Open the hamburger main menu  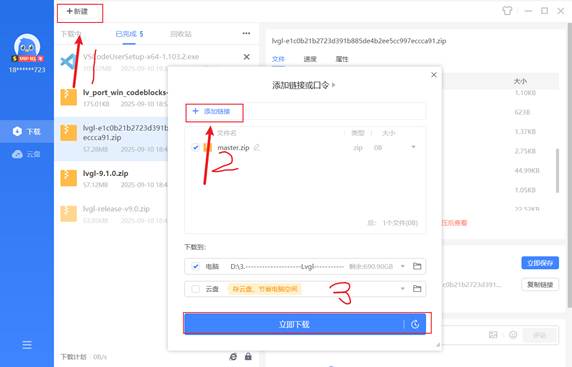[27, 345]
